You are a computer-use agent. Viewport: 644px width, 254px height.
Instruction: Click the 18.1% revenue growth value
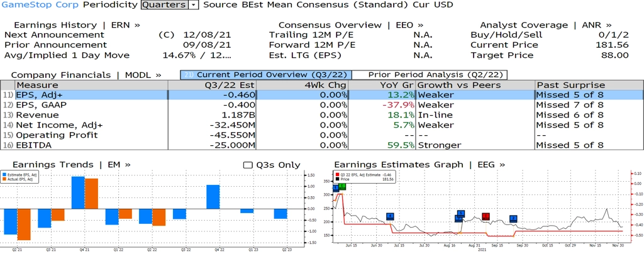click(401, 115)
